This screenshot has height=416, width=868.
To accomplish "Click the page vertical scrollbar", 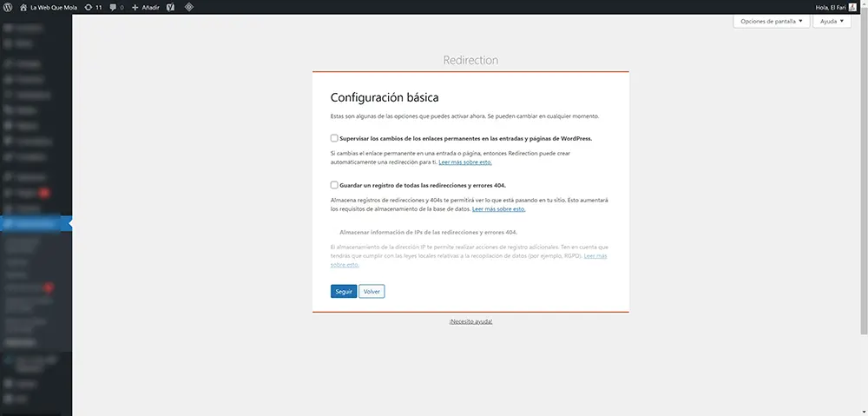I will click(863, 174).
